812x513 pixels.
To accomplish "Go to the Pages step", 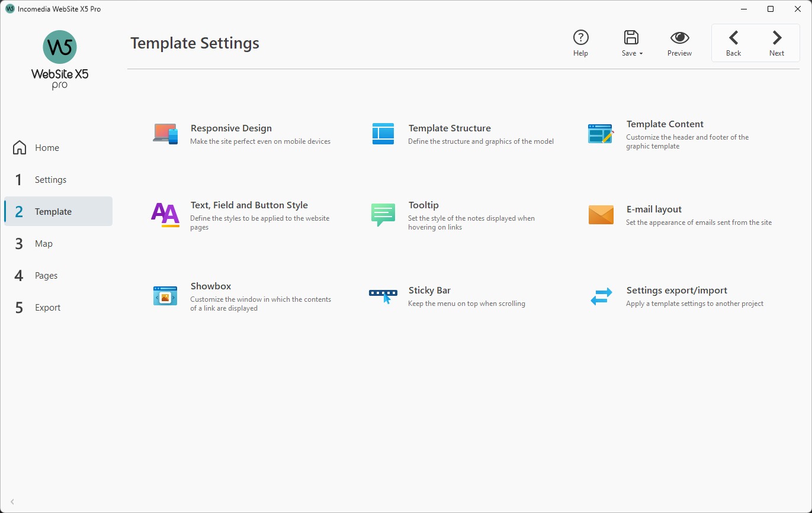I will pyautogui.click(x=46, y=275).
